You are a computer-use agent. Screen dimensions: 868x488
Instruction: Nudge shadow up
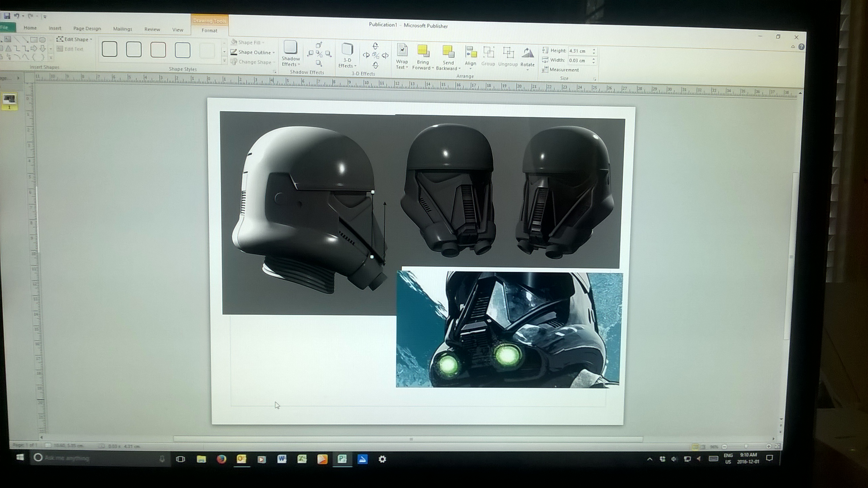pos(318,45)
